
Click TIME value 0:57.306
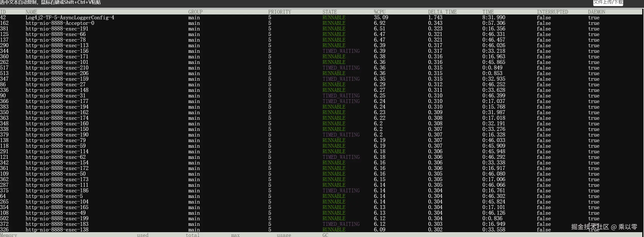coord(494,23)
